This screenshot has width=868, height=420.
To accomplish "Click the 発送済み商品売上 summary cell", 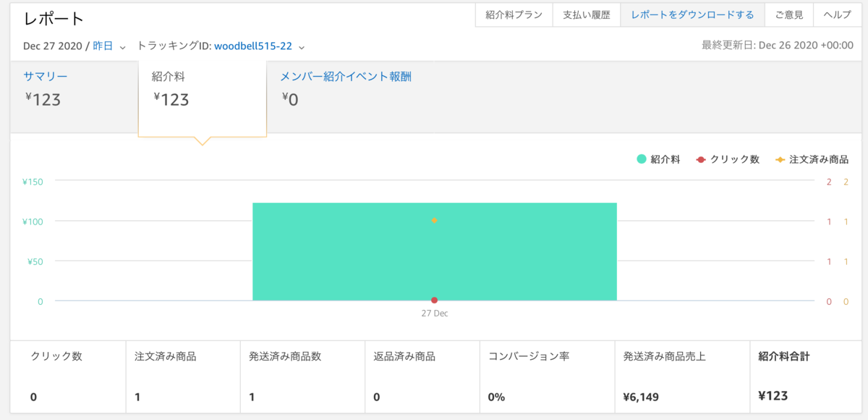I will tap(681, 376).
